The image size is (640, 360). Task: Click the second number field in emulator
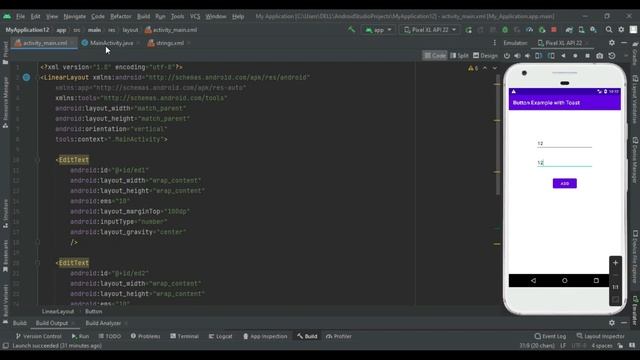(564, 162)
